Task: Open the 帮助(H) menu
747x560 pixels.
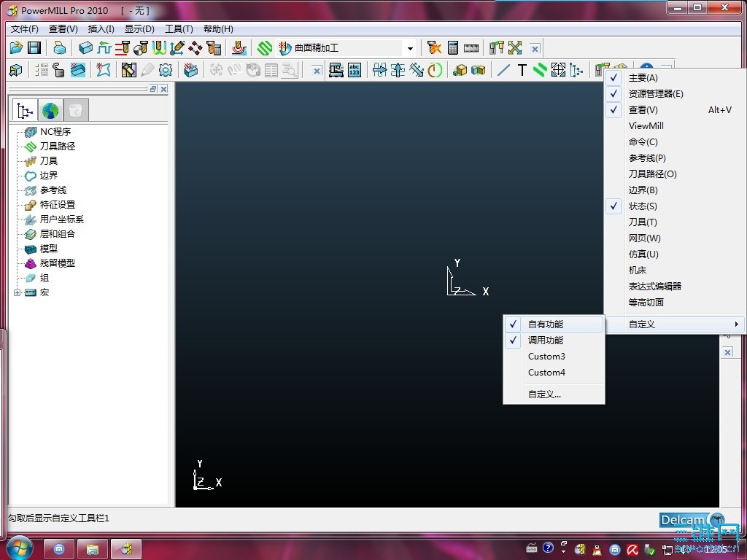Action: click(218, 29)
